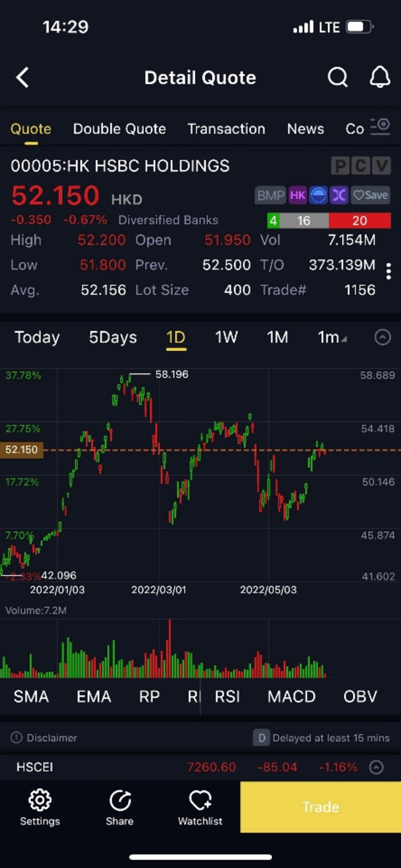The height and width of the screenshot is (868, 401).
Task: Save the stock with heart Save button
Action: click(x=370, y=195)
